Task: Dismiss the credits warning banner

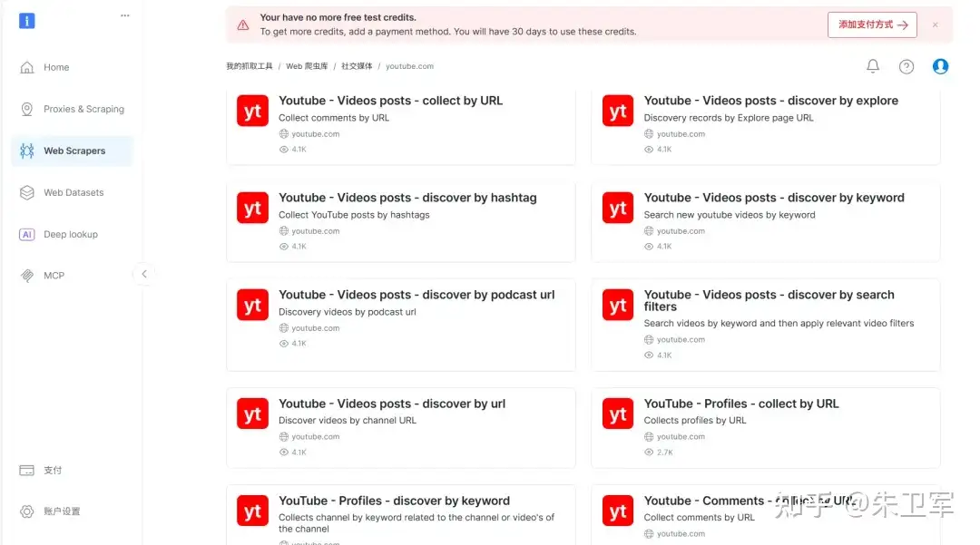Action: (x=935, y=25)
